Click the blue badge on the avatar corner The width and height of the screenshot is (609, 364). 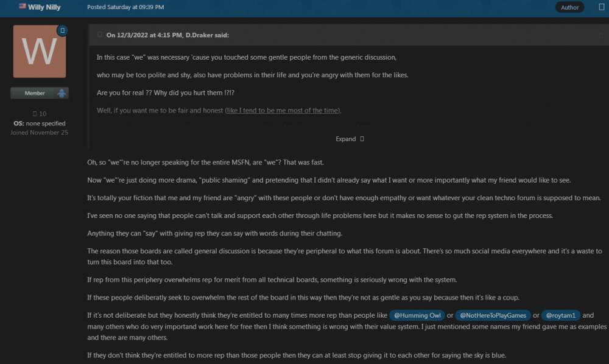click(62, 30)
